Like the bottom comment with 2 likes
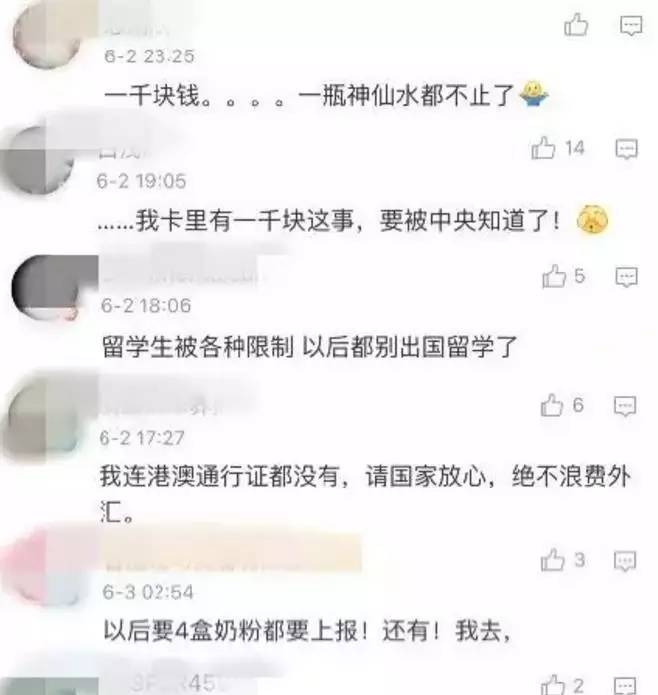 point(553,685)
